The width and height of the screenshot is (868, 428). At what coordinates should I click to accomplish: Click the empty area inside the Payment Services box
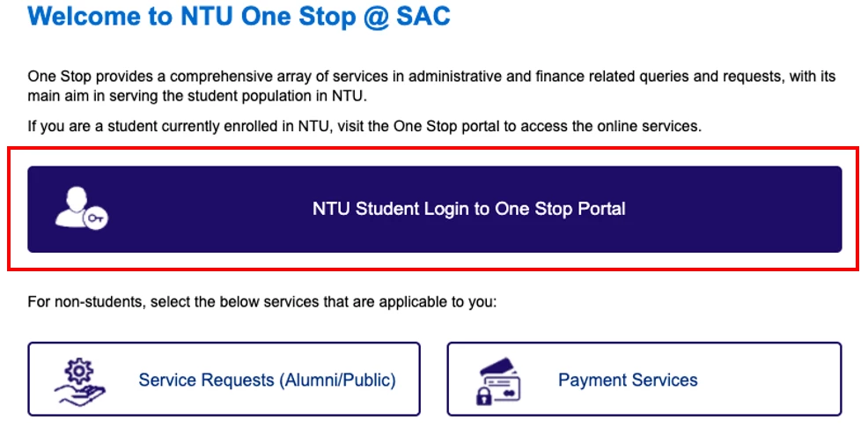coord(769,380)
